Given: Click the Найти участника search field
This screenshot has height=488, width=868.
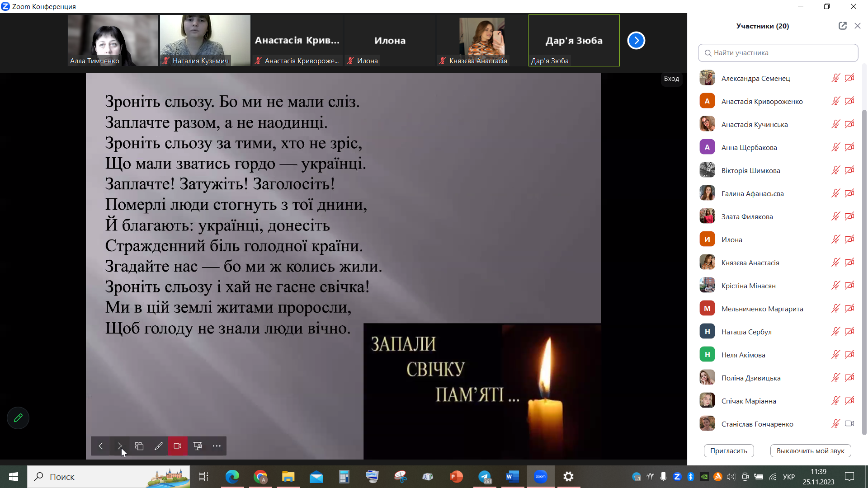Looking at the screenshot, I should click(778, 53).
